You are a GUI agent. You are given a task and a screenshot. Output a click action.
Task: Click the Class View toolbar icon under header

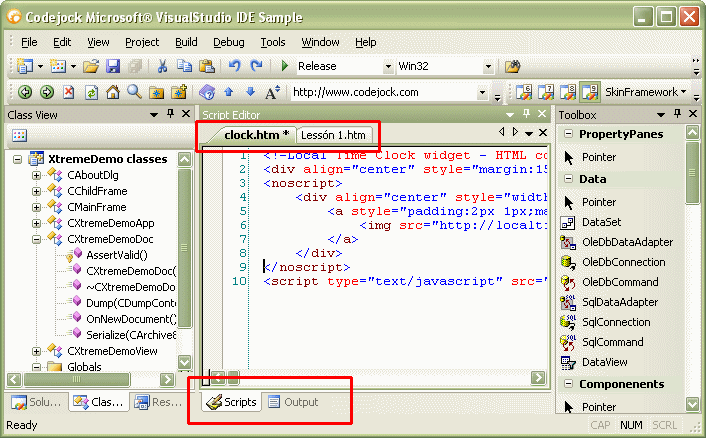click(x=19, y=135)
